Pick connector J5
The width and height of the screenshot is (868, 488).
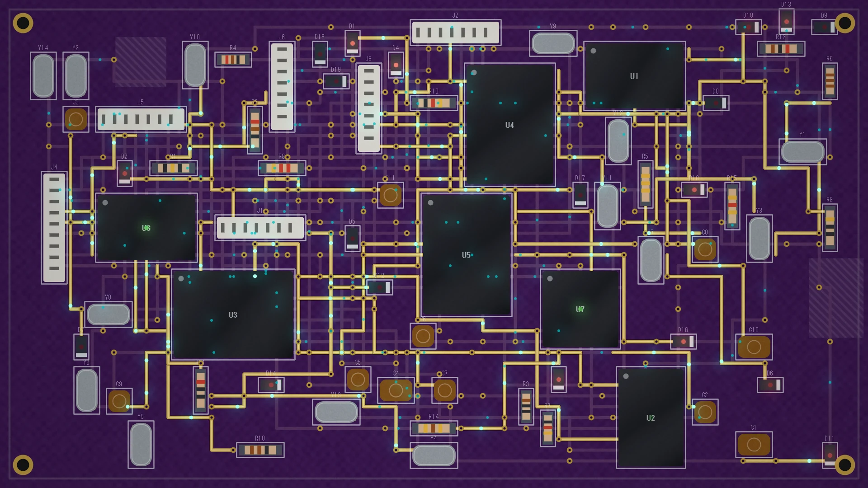tap(141, 119)
